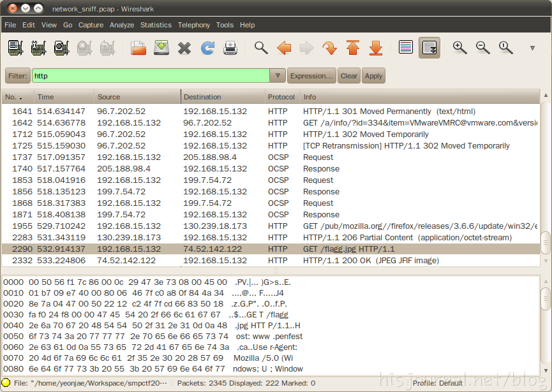Find a packet magnifier icon
The height and width of the screenshot is (392, 552).
(261, 48)
